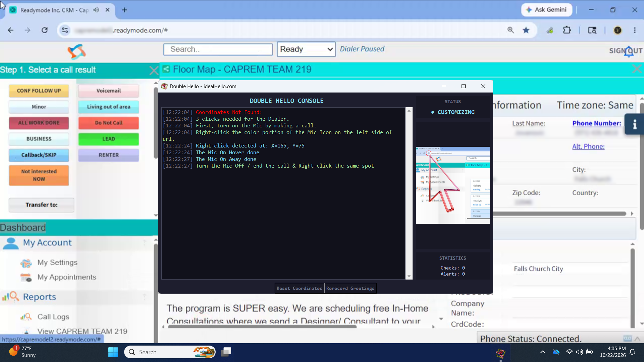Click the blue info icon beside Phone Number
Image resolution: width=644 pixels, height=362 pixels.
point(634,124)
